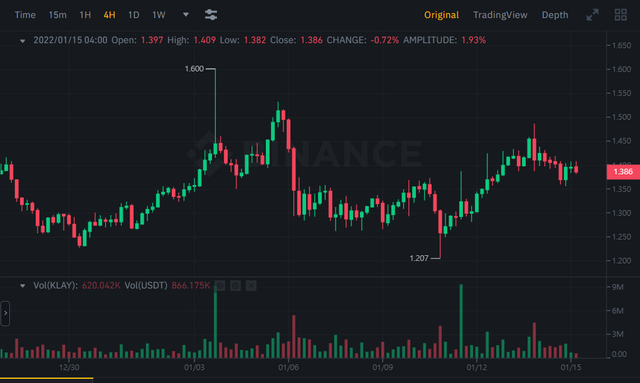Open the chart indicator settings icon
Image resolution: width=640 pixels, height=383 pixels.
[x=211, y=15]
